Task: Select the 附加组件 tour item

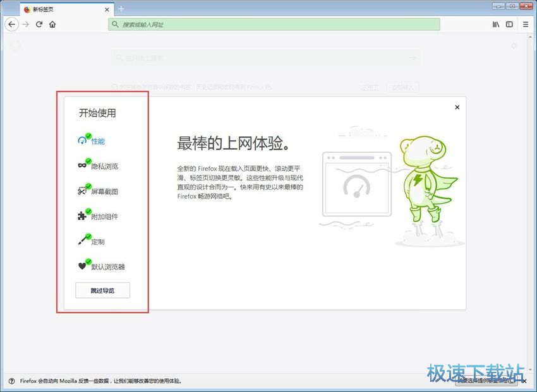Action: [x=98, y=216]
